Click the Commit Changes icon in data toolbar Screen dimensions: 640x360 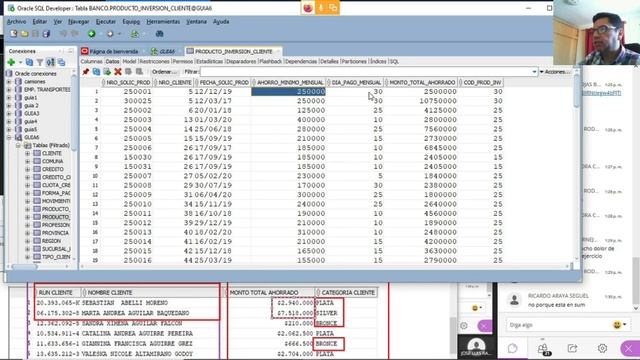(x=129, y=72)
